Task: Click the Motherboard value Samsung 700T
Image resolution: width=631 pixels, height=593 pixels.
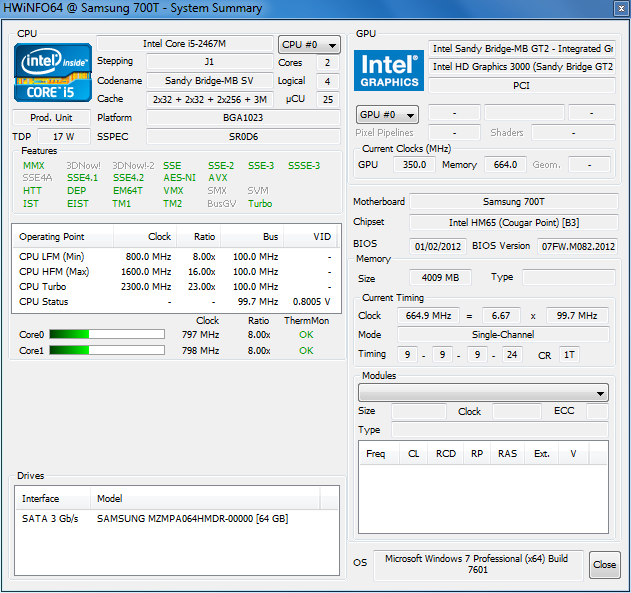Action: [x=513, y=202]
